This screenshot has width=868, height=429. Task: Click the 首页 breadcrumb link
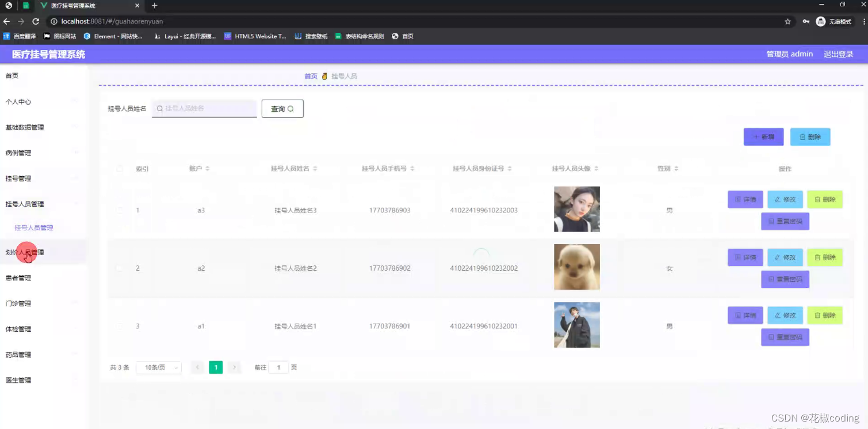(311, 76)
